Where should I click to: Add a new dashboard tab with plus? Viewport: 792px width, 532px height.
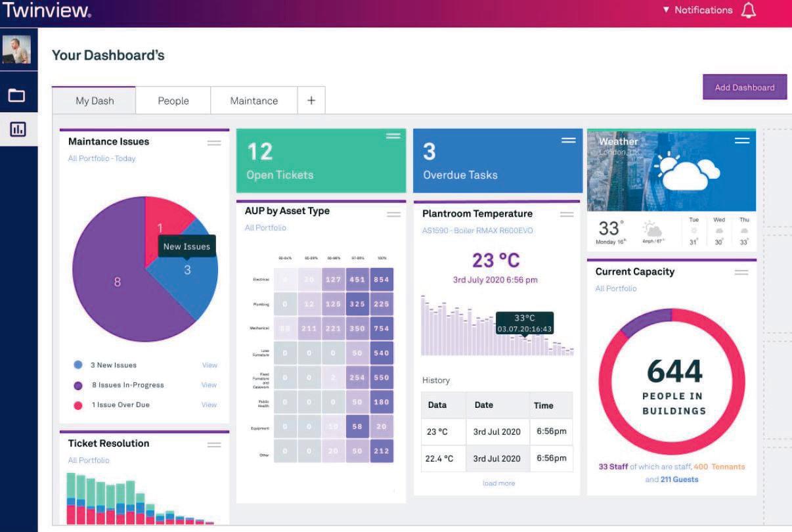311,100
